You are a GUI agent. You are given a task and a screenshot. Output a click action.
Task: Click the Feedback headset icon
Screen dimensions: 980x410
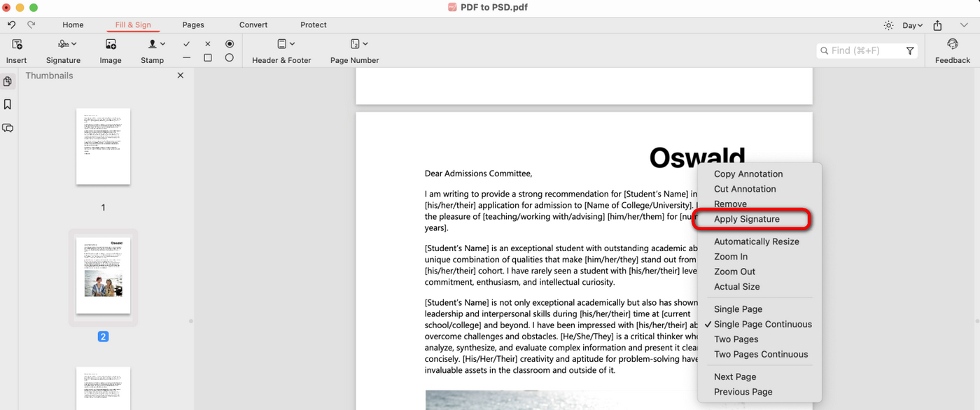[x=953, y=44]
